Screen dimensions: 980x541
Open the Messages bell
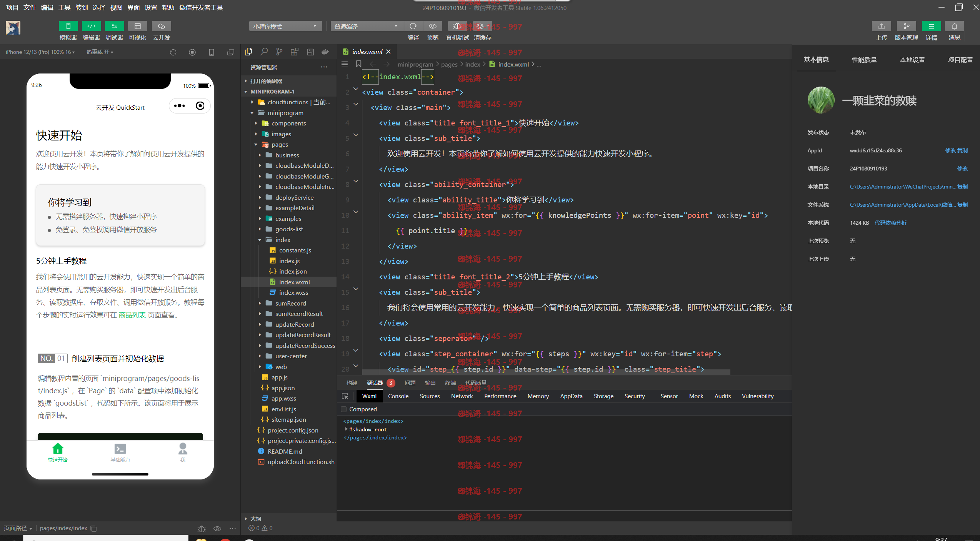click(x=954, y=26)
